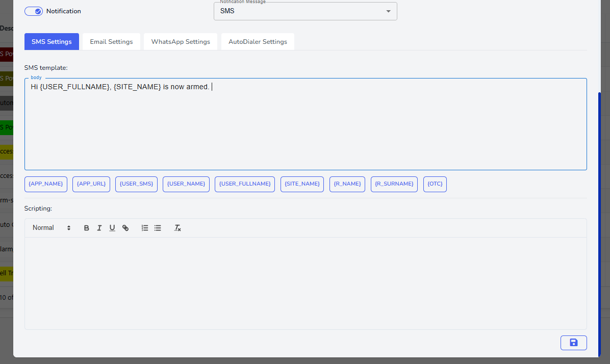Select the AutoDialer Settings tab
The width and height of the screenshot is (610, 364).
(258, 42)
